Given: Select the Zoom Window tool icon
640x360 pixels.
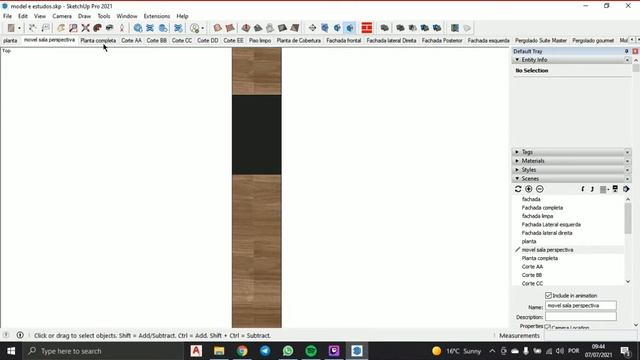Looking at the screenshot, I should coord(73,28).
